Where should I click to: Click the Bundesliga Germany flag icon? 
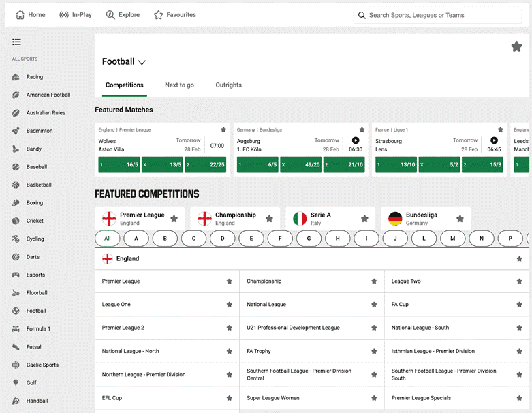click(395, 219)
